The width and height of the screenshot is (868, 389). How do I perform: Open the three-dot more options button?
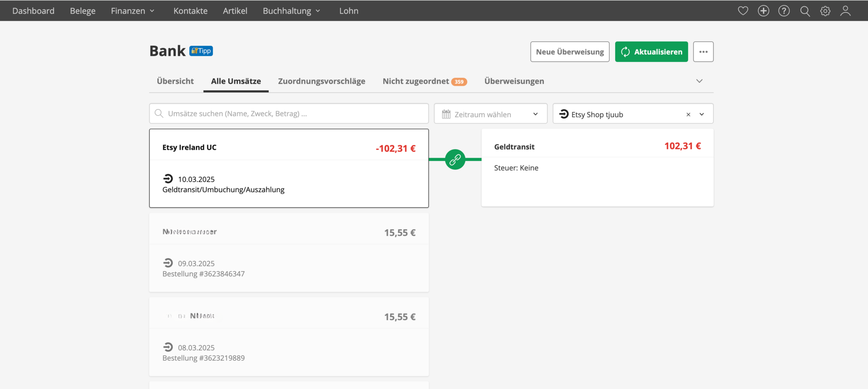pyautogui.click(x=703, y=52)
